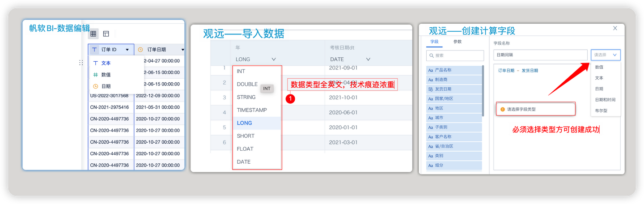Screen dimensions: 644x204
Task: Select cell 2020-01-01 in 考核日期dt column
Action: pyautogui.click(x=343, y=127)
